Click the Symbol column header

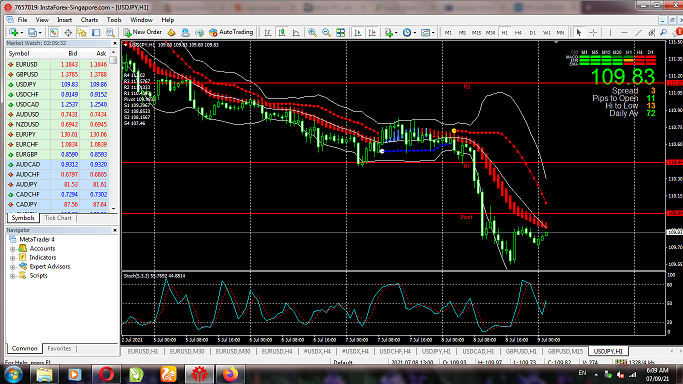pyautogui.click(x=28, y=54)
